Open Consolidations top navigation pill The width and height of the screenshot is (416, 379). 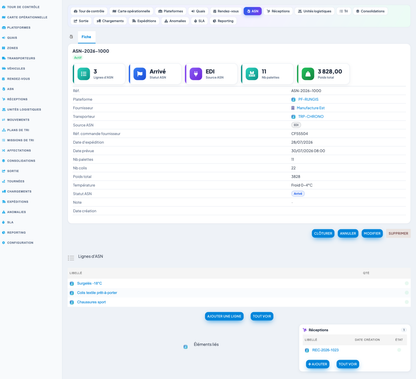(370, 11)
